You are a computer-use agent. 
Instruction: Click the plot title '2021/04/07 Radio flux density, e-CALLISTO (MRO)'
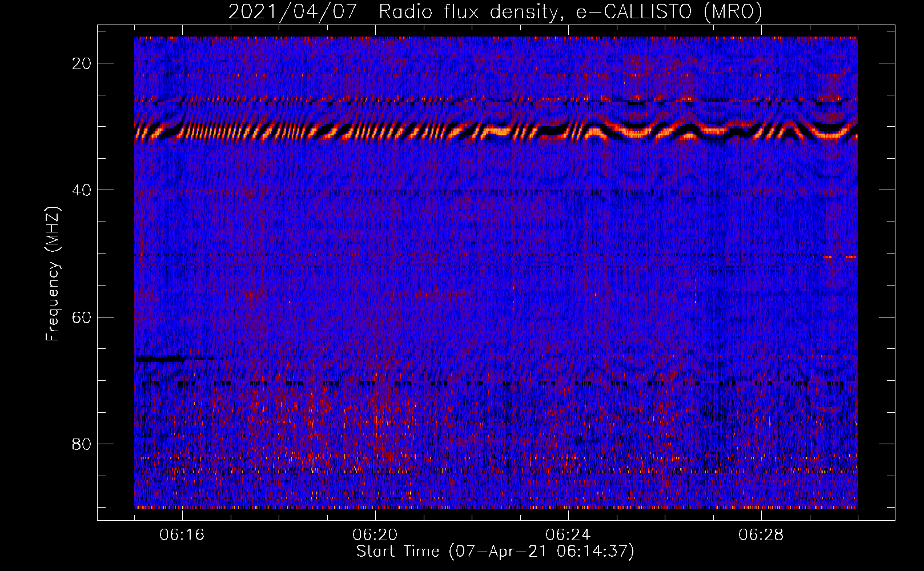coord(495,12)
